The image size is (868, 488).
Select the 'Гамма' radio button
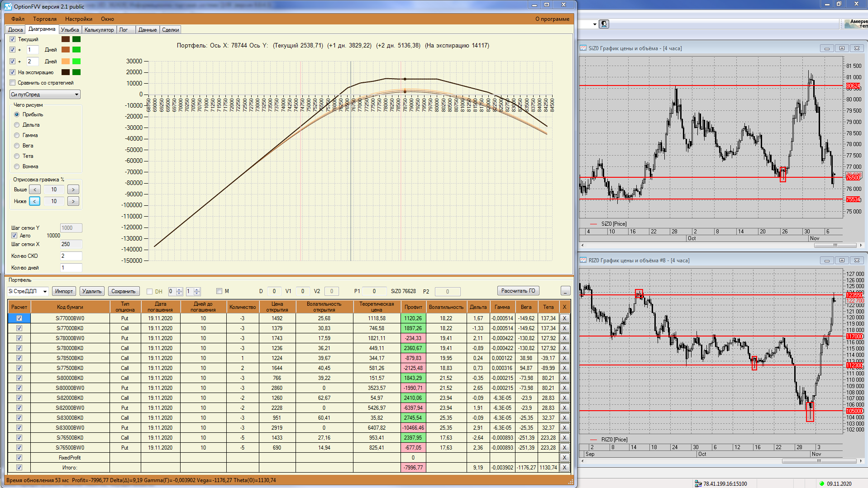[x=17, y=135]
